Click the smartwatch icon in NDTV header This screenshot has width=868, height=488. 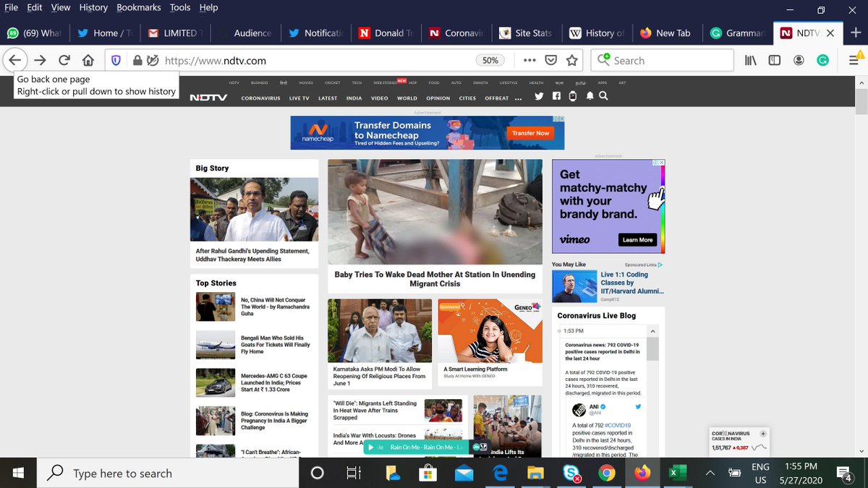click(573, 95)
